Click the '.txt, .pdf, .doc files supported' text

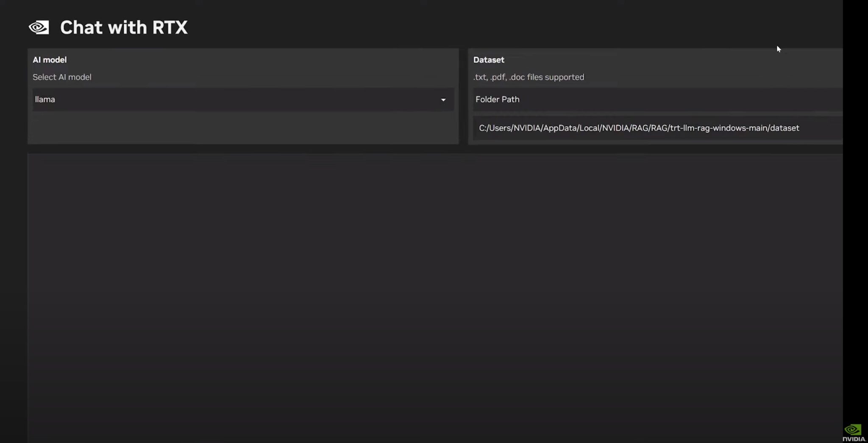pyautogui.click(x=528, y=77)
